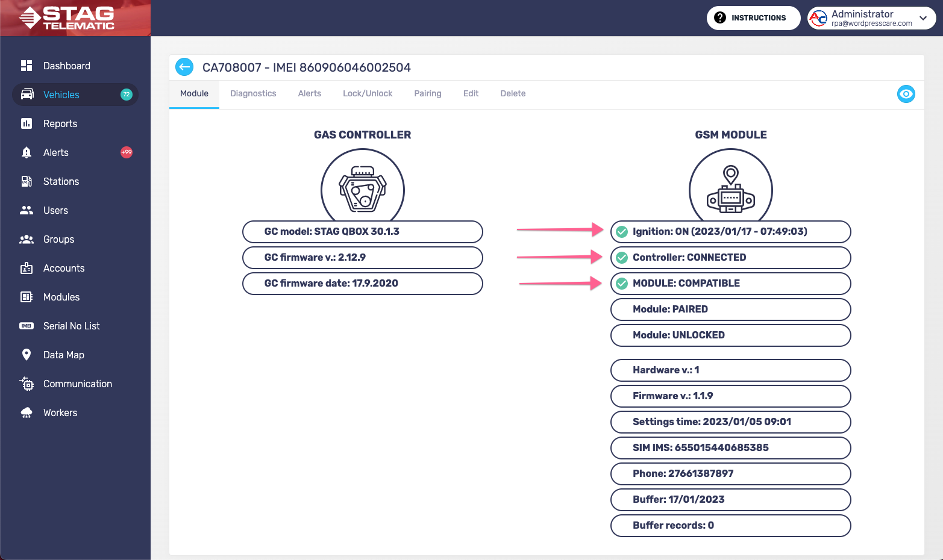The image size is (943, 560).
Task: Click the Alerts bell icon
Action: [x=27, y=152]
